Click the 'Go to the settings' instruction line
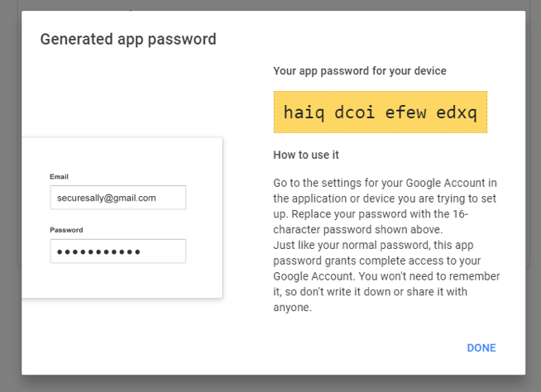 tap(385, 182)
